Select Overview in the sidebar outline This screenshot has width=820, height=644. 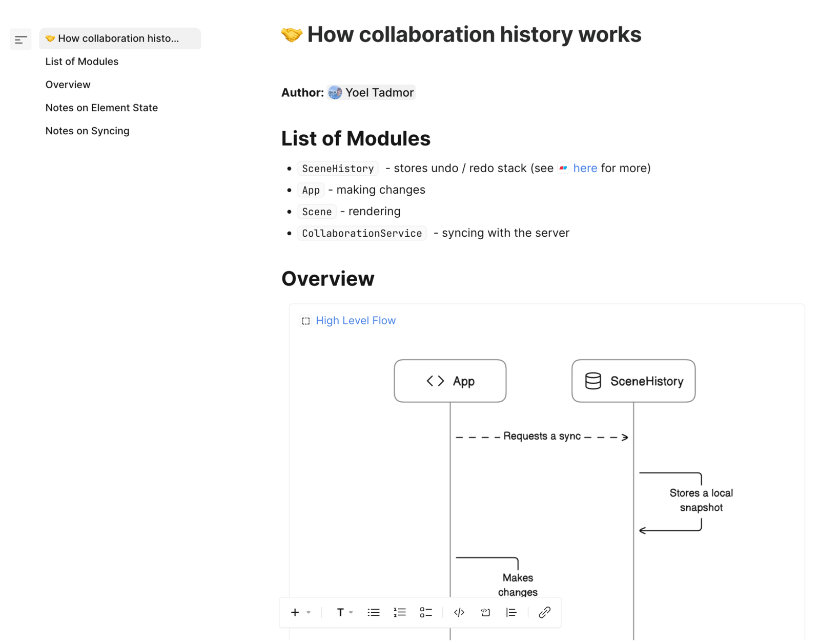(x=68, y=84)
